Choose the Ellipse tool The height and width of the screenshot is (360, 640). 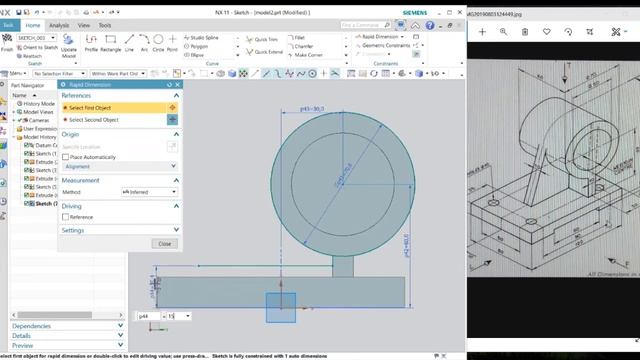coord(194,55)
